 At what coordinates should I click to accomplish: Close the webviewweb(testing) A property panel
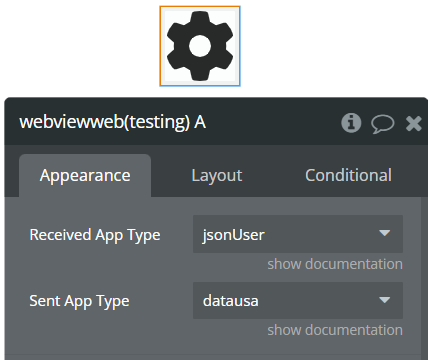tap(414, 123)
